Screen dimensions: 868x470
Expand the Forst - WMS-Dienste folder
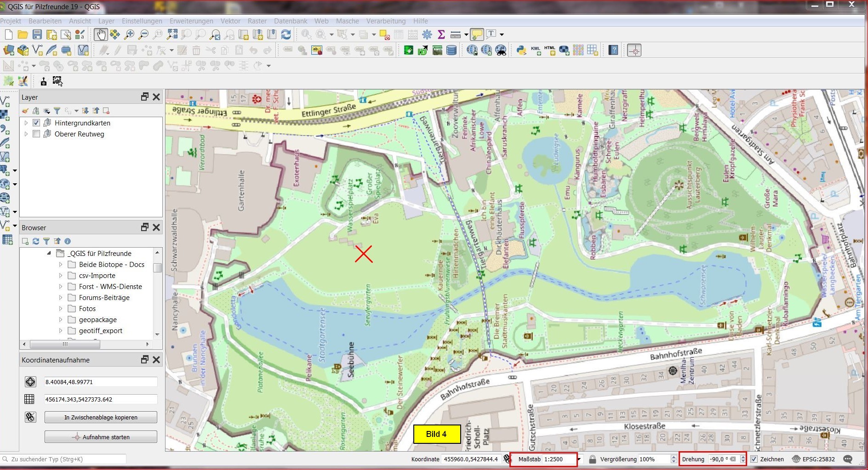pyautogui.click(x=60, y=287)
